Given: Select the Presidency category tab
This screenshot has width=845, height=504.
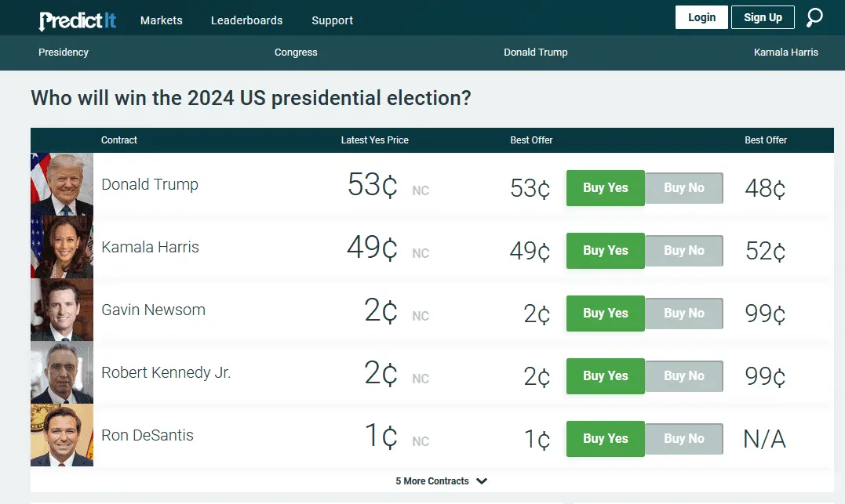Looking at the screenshot, I should point(64,53).
